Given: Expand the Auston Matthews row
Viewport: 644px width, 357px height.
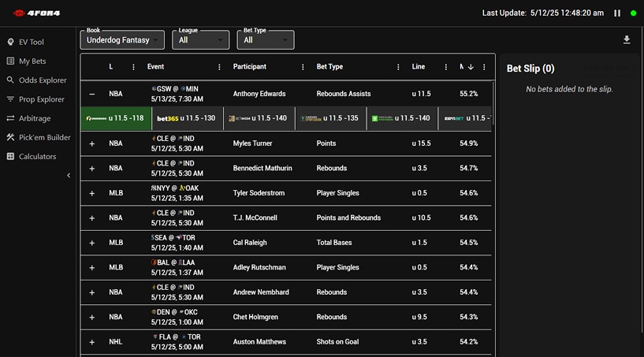Looking at the screenshot, I should tap(92, 342).
